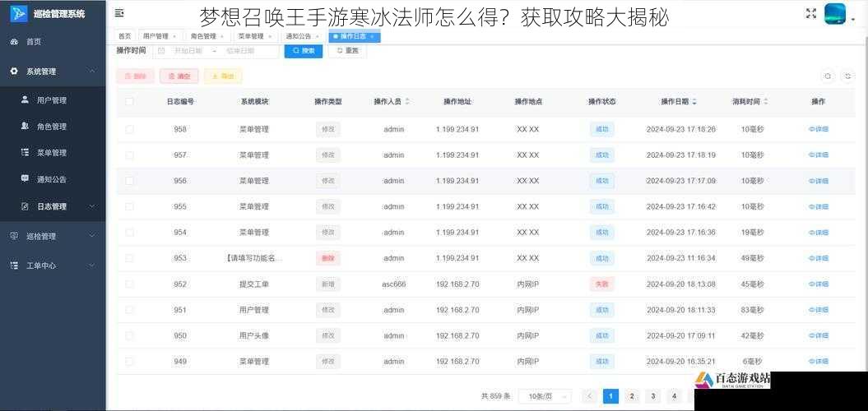Switch to the 首页 tab

tap(124, 36)
